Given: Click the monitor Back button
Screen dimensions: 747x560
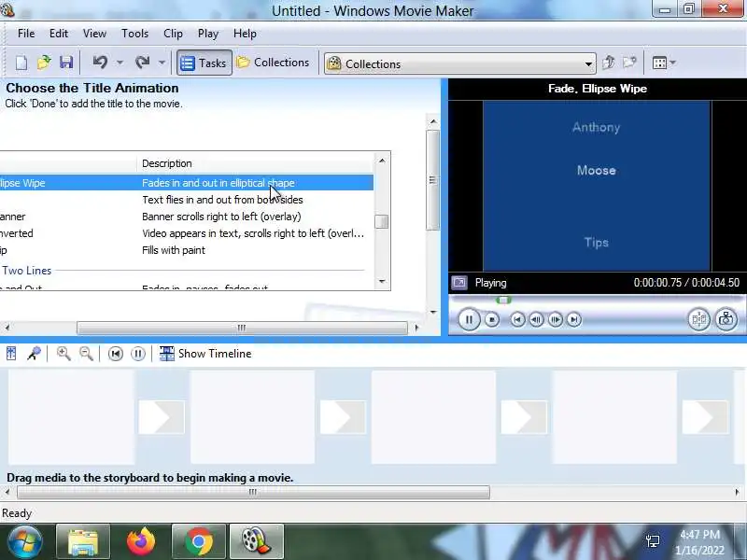Looking at the screenshot, I should [x=518, y=319].
